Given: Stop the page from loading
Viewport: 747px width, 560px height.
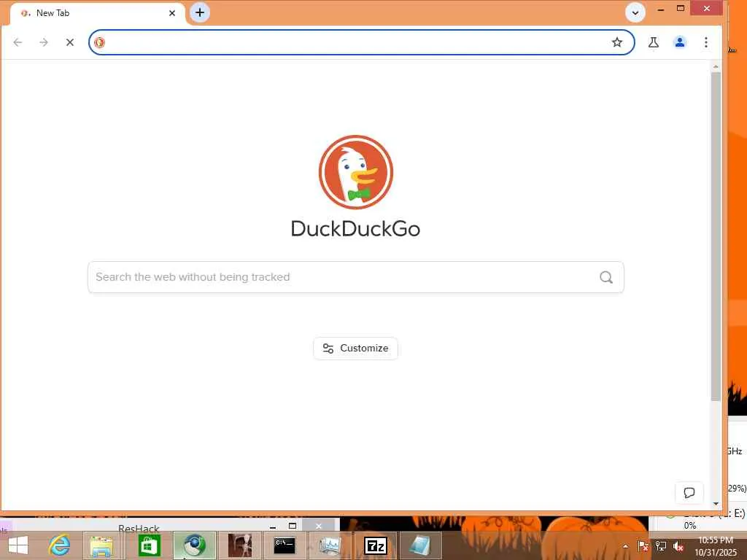Looking at the screenshot, I should click(70, 42).
